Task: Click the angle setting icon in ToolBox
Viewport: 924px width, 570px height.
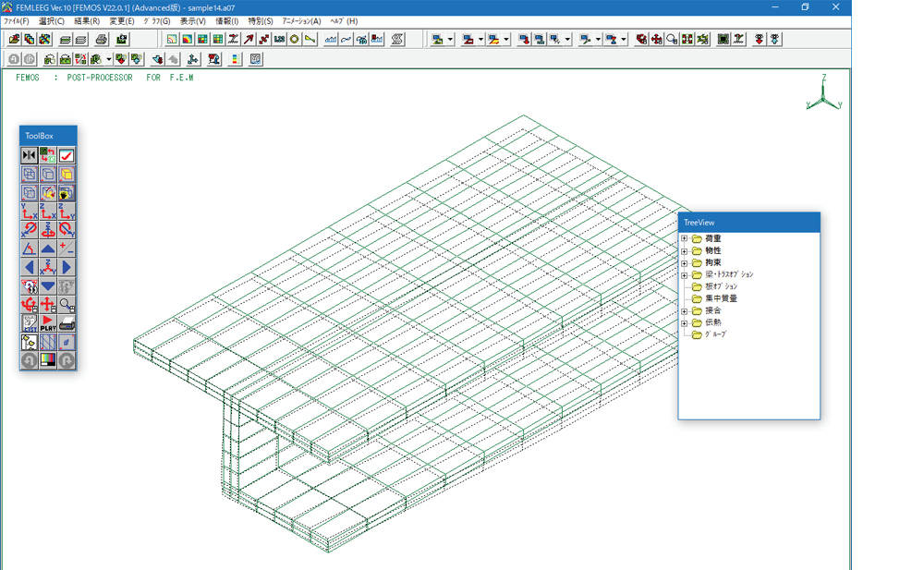Action: [x=29, y=249]
